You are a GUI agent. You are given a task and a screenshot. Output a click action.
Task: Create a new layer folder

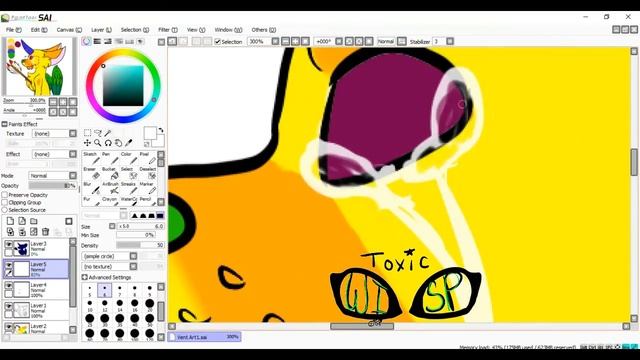click(x=34, y=221)
